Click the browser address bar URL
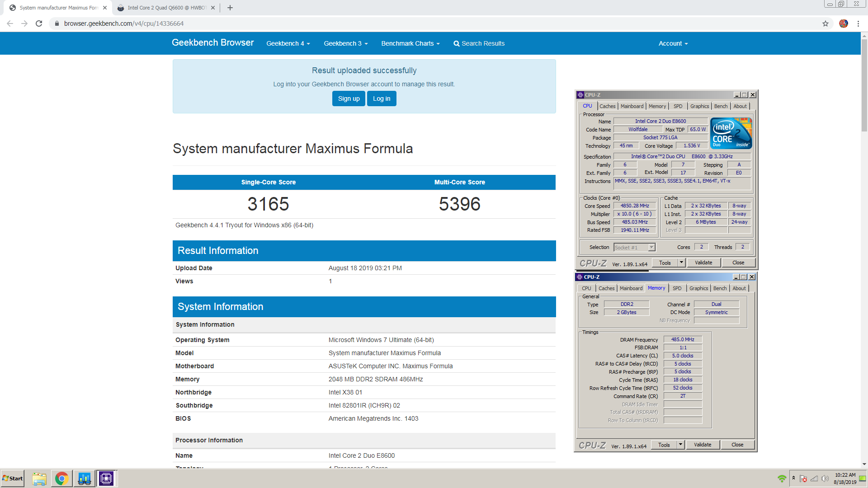The height and width of the screenshot is (488, 868). click(124, 23)
